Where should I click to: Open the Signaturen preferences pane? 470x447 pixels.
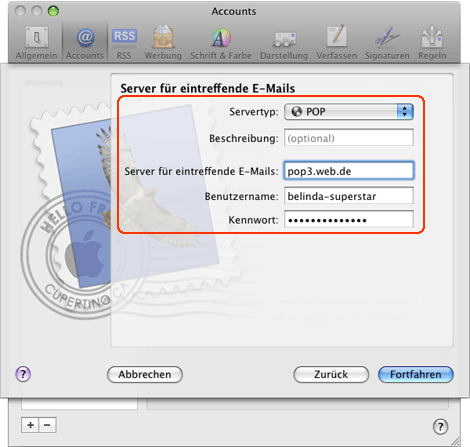tap(387, 43)
